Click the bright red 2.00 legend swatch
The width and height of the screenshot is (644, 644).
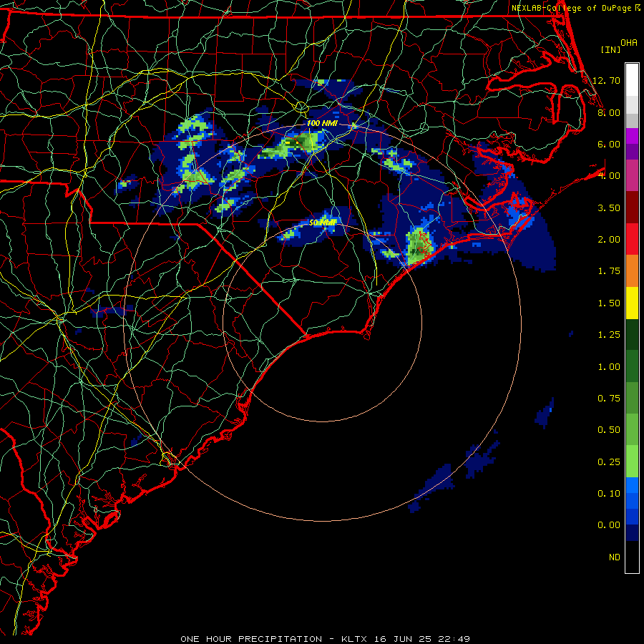[x=632, y=239]
